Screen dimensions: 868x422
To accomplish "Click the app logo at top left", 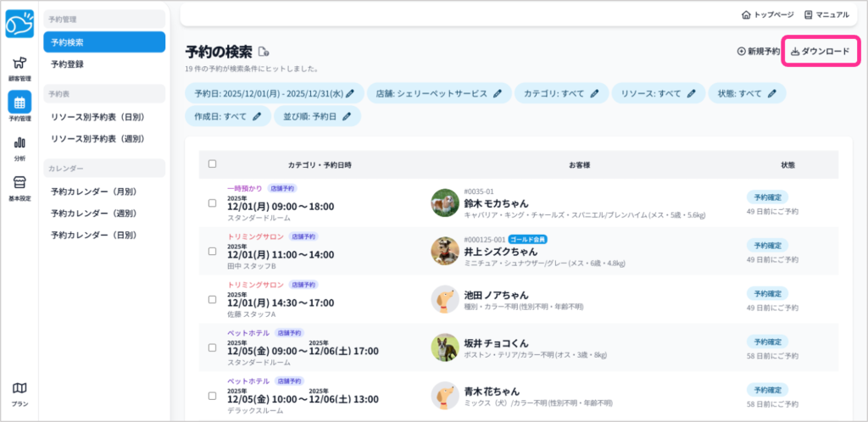I will click(19, 24).
